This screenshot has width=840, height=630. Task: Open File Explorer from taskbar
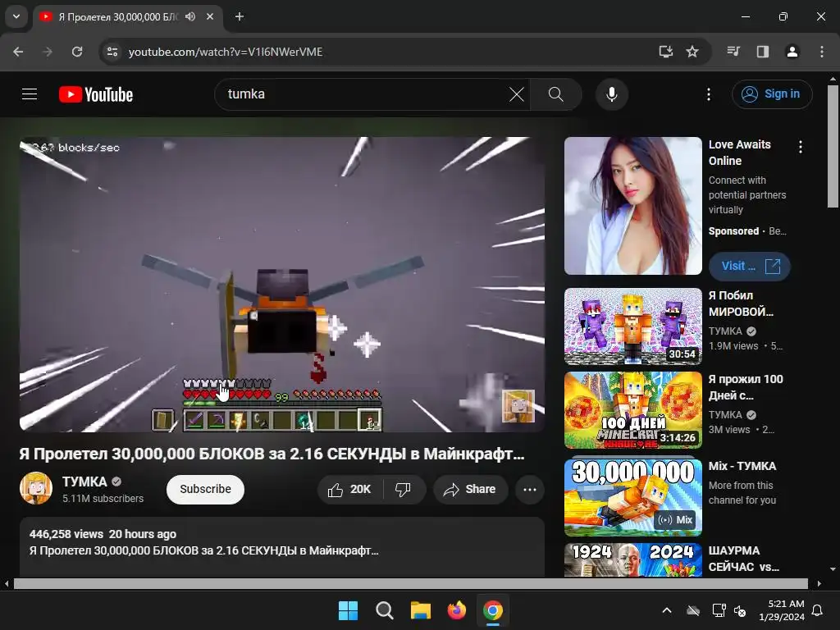(421, 610)
